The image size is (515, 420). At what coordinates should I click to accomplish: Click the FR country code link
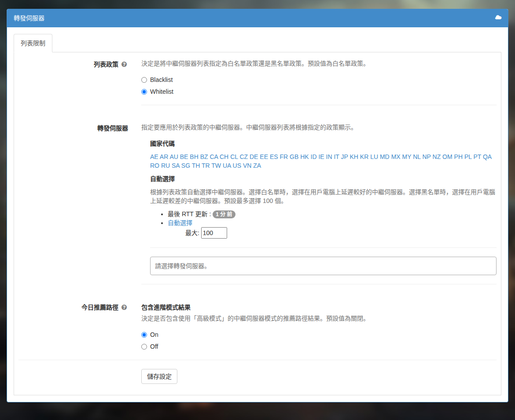point(284,157)
